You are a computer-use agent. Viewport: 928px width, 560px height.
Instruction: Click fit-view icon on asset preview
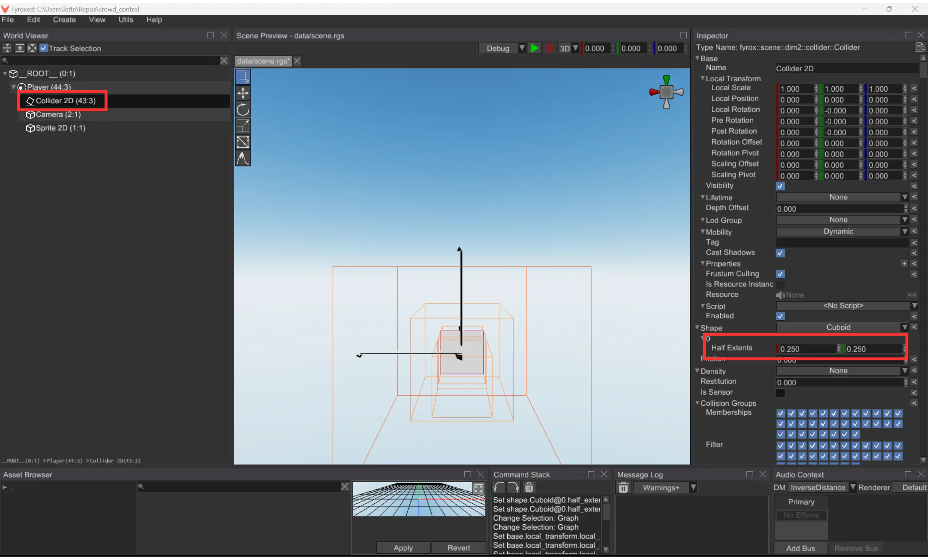478,488
